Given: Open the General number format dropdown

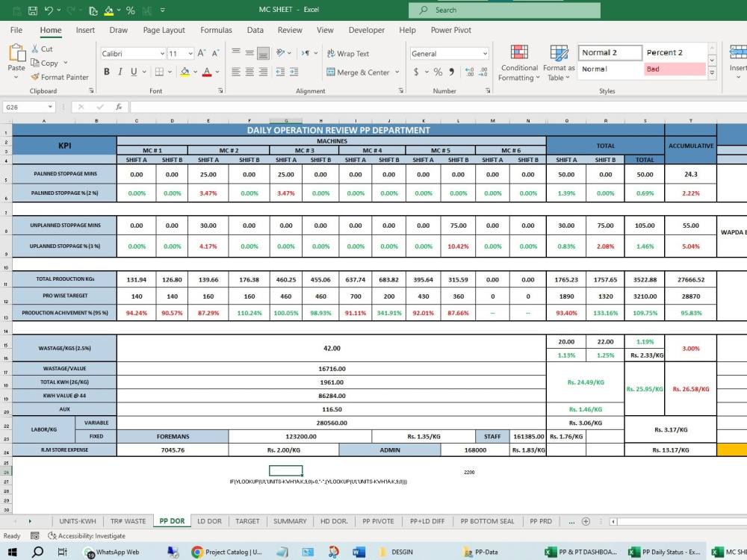Looking at the screenshot, I should [x=485, y=54].
